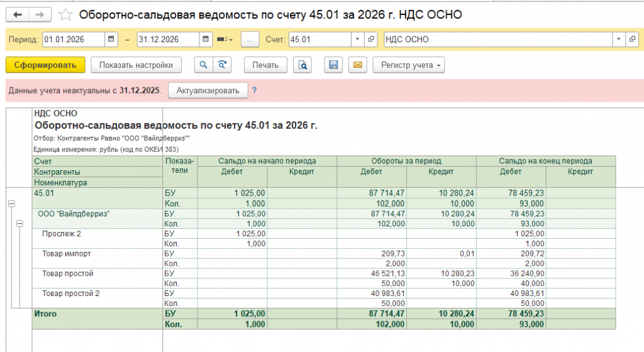Click Показать настройки button
Screen dimensions: 644x352
click(136, 65)
